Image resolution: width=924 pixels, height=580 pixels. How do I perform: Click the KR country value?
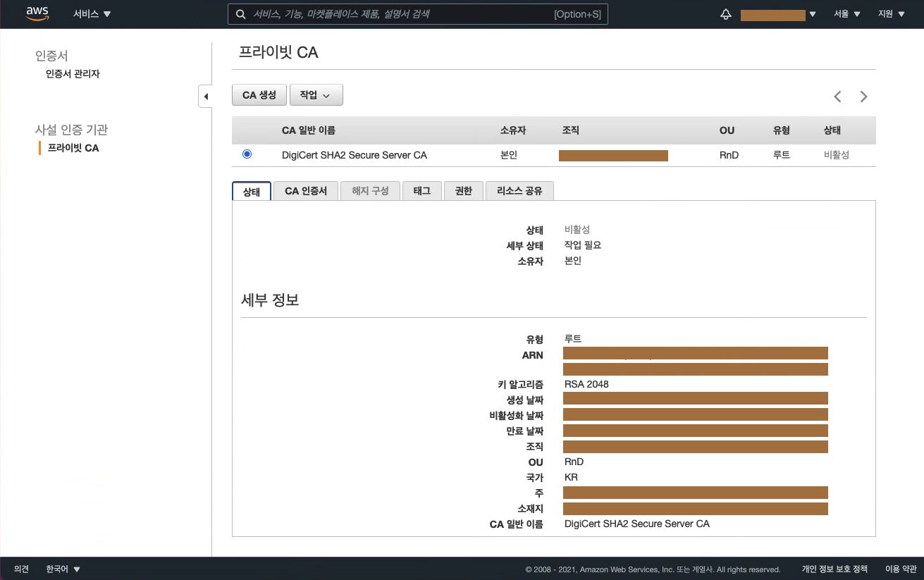click(572, 477)
